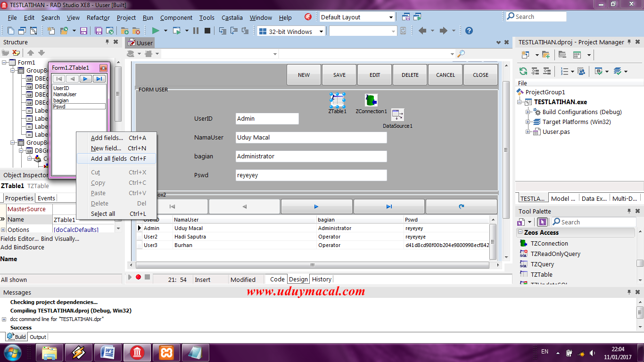The image size is (644, 362).
Task: Click Add file to project folder icon
Action: [124, 31]
